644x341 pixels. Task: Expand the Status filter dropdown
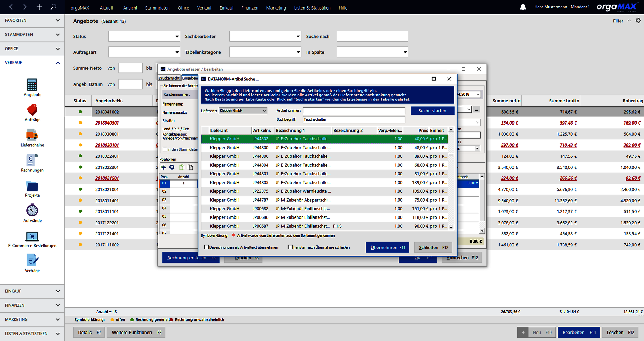pyautogui.click(x=144, y=36)
